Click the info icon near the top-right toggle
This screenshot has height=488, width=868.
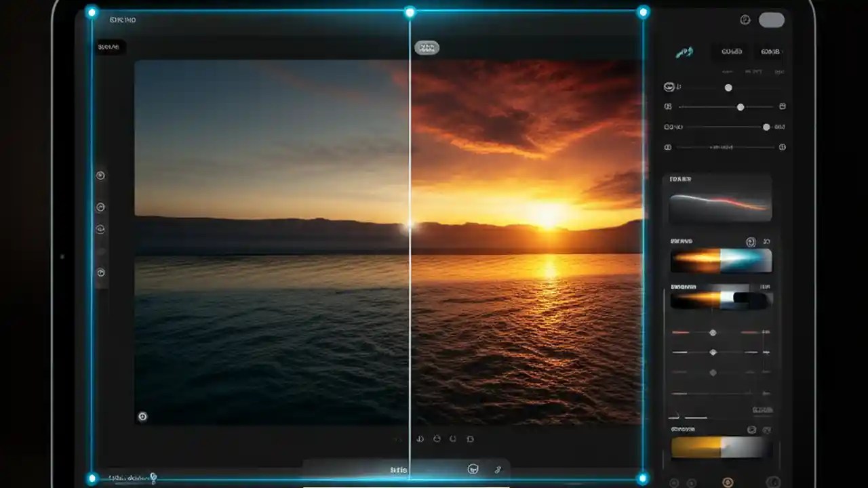coord(745,20)
